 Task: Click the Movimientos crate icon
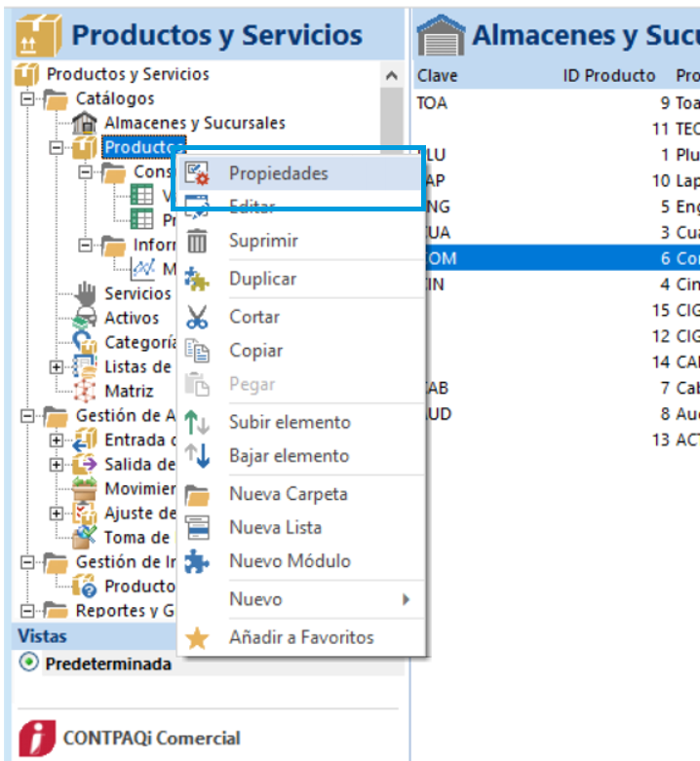pos(85,489)
